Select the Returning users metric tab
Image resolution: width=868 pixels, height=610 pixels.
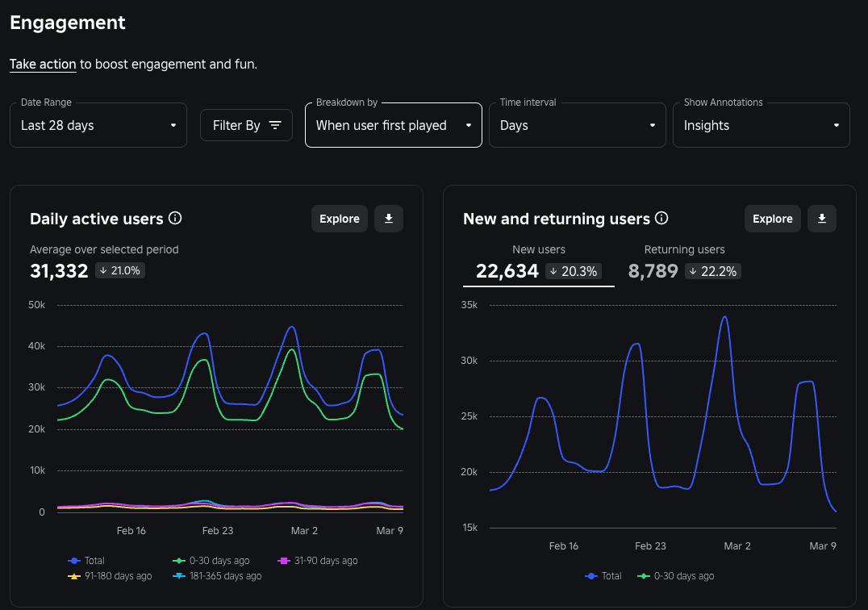click(684, 262)
